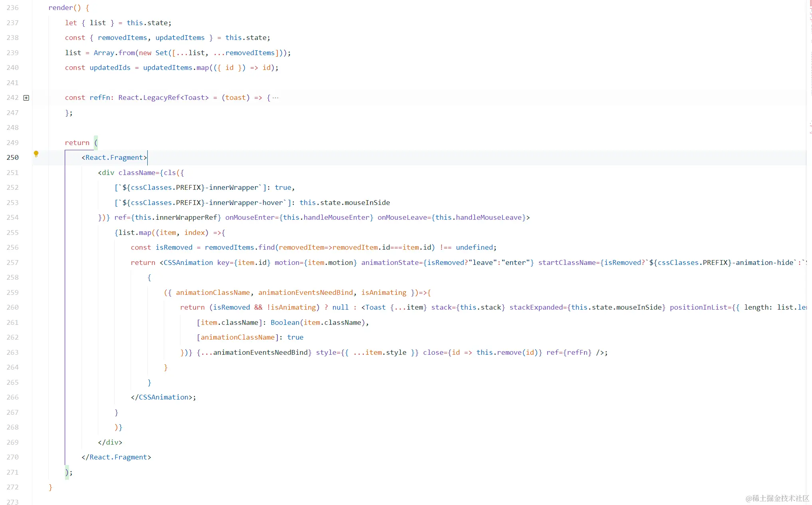Click line number 236 in the gutter
This screenshot has width=812, height=505.
[12, 8]
